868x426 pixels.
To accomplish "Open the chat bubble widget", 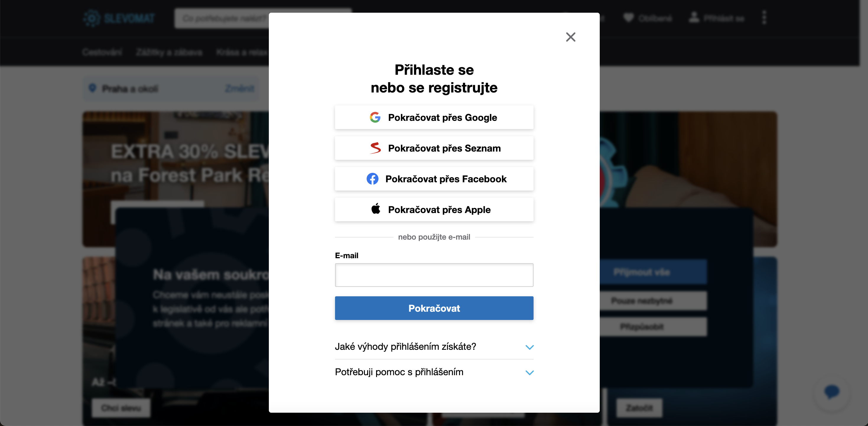I will pos(832,392).
